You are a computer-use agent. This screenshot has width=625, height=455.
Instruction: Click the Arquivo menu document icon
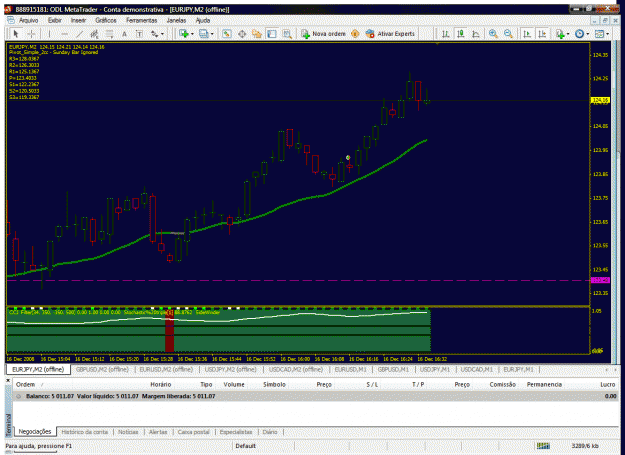click(11, 20)
